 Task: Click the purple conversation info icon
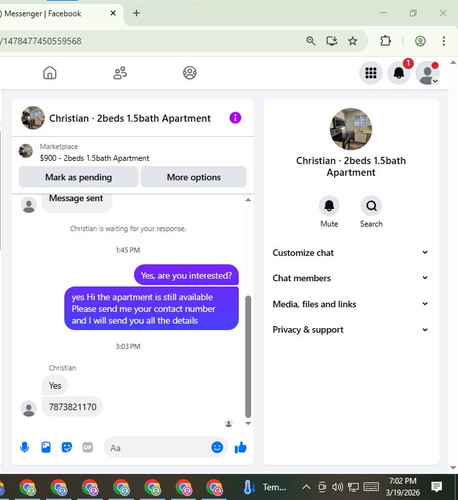tap(235, 118)
